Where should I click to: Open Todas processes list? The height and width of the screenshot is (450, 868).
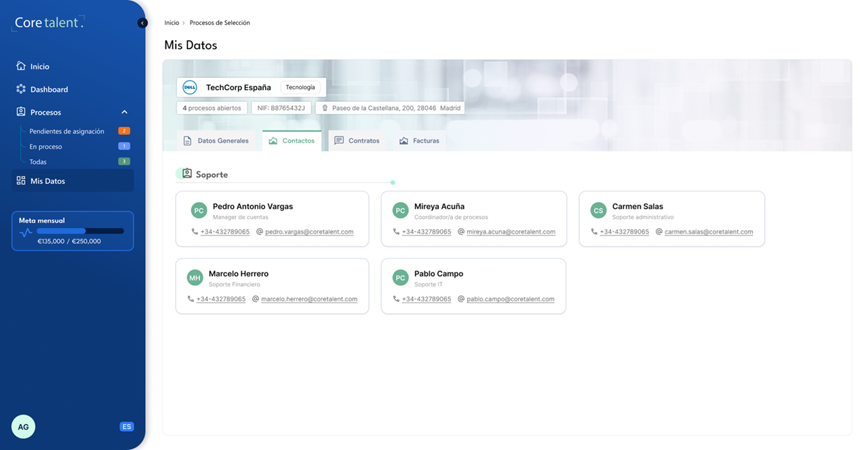(38, 162)
